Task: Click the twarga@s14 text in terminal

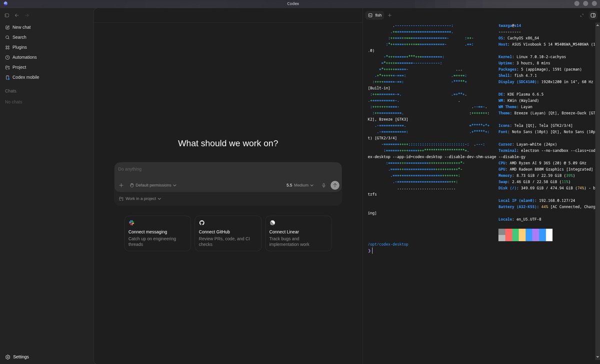Action: pos(510,25)
